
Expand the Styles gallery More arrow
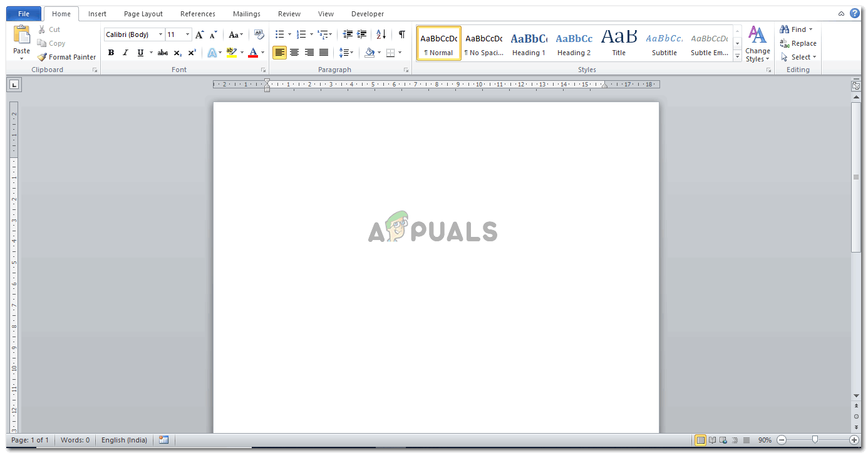pos(737,56)
